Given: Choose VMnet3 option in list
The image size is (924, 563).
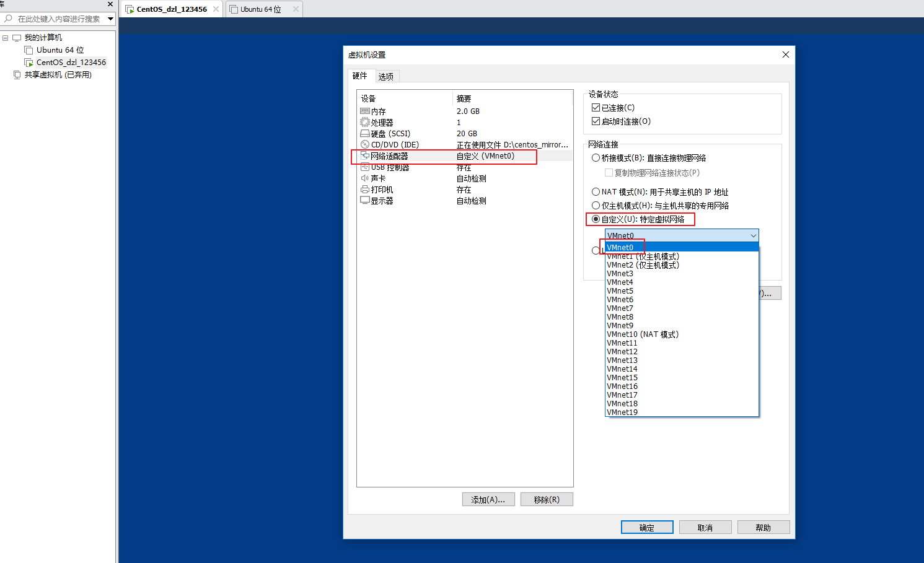Looking at the screenshot, I should pos(682,274).
